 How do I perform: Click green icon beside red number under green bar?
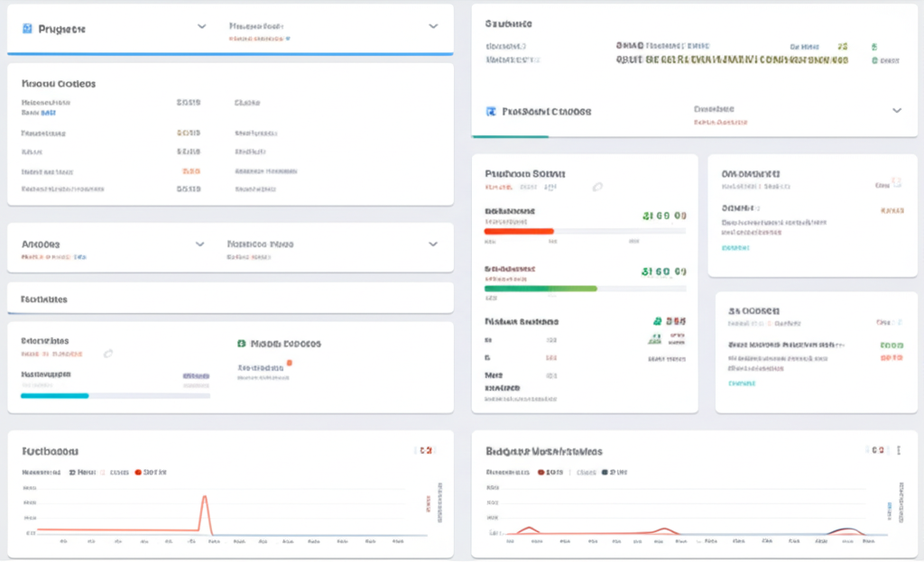click(658, 321)
